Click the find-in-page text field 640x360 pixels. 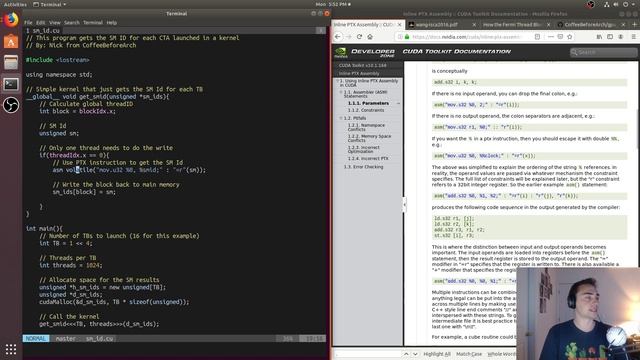click(368, 354)
